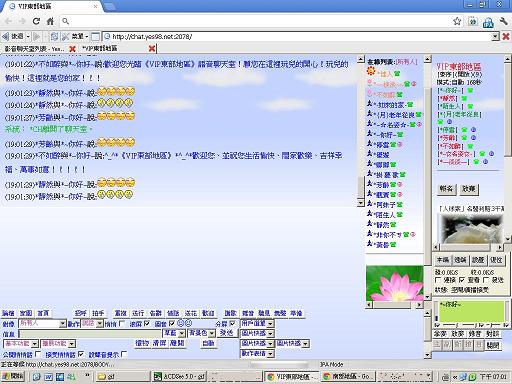Image resolution: width=512 pixels, height=384 pixels.
Task: Toggle the 分屏 split screen checkbox
Action: 232,324
